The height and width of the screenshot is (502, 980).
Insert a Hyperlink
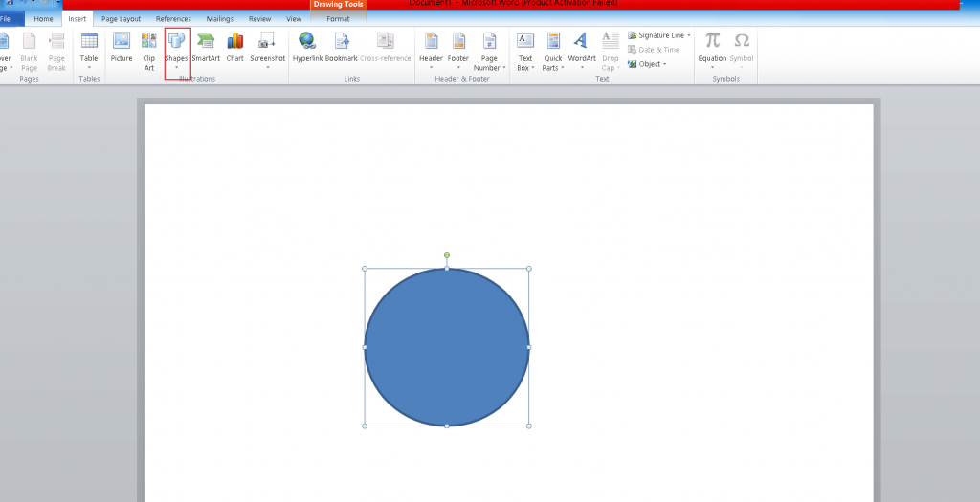[307, 48]
